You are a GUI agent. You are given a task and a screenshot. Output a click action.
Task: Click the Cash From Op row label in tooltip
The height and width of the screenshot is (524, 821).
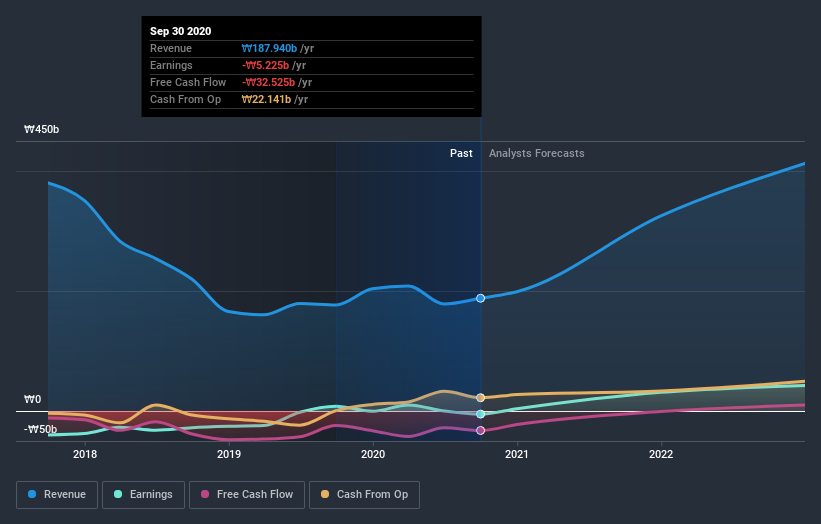tap(185, 99)
